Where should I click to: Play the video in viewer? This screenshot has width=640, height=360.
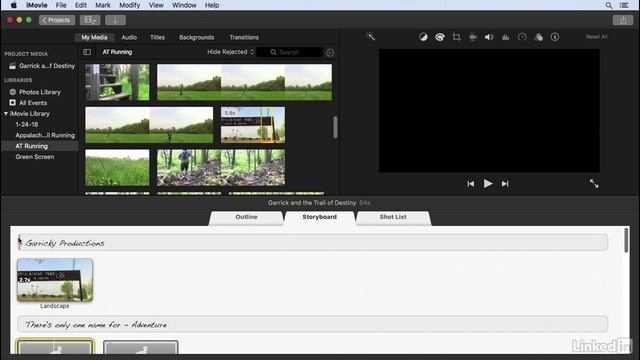(x=488, y=184)
